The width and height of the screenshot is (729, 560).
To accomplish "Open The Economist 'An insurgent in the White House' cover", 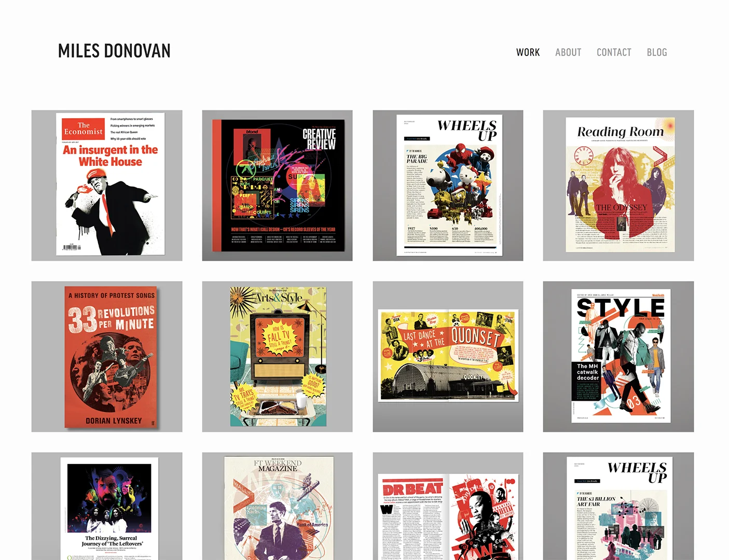I will click(x=107, y=186).
